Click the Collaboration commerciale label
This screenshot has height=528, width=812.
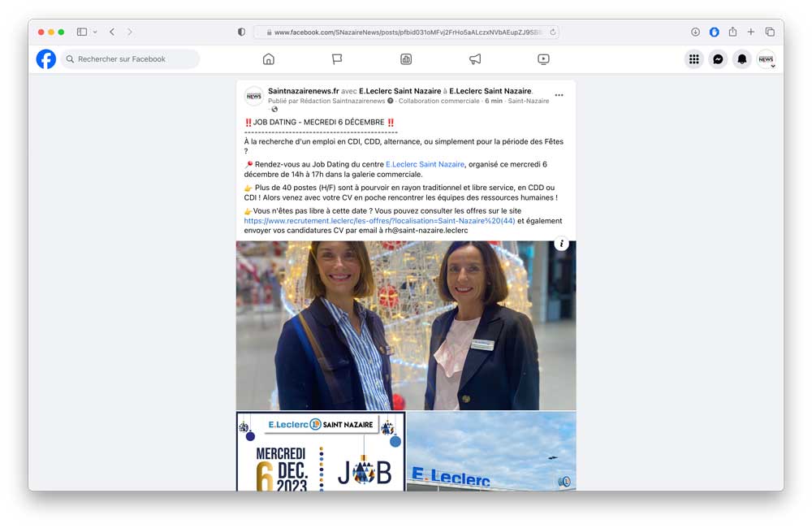(439, 101)
